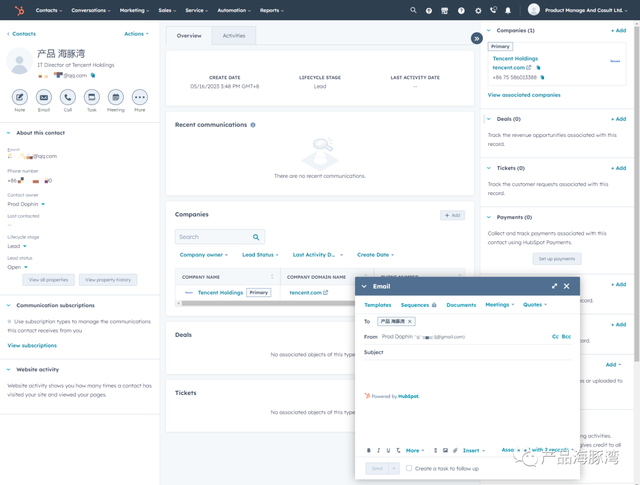The height and width of the screenshot is (485, 640).
Task: Click Add button in Companies card
Action: click(452, 215)
